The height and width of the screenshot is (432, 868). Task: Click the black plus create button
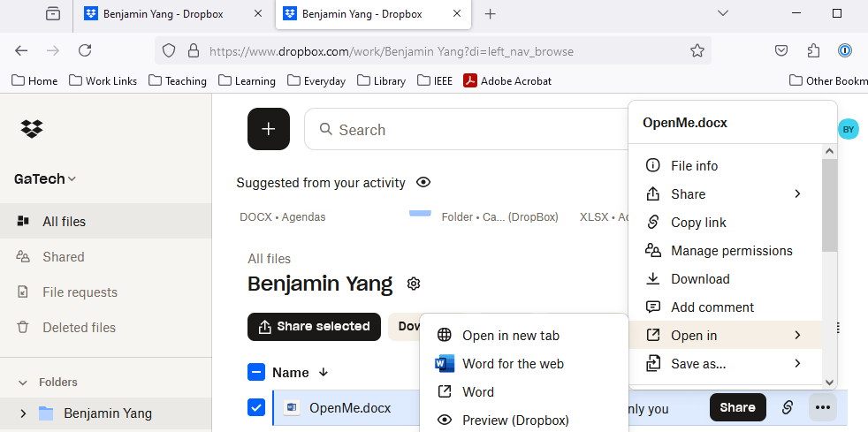(269, 129)
